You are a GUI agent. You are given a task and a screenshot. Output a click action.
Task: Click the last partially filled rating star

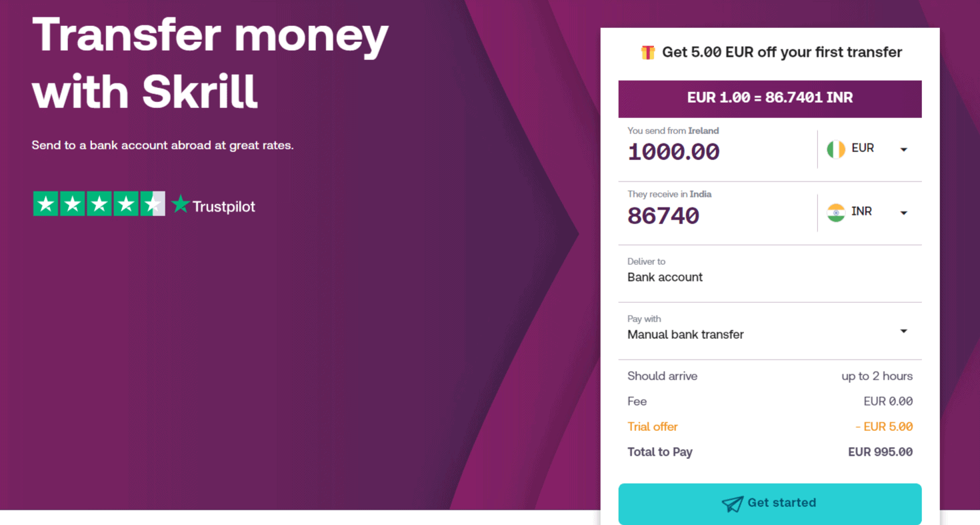click(x=152, y=203)
